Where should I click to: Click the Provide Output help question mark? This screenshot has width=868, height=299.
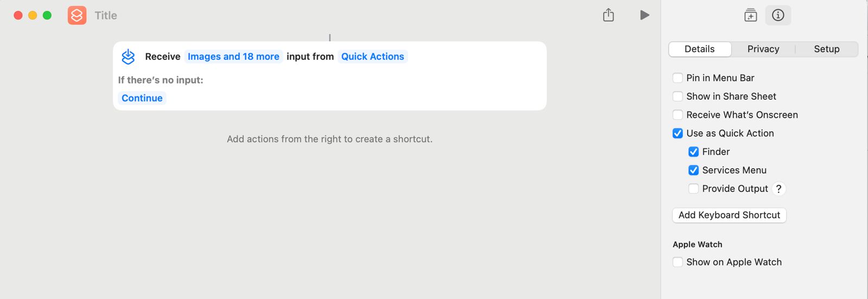pyautogui.click(x=778, y=189)
